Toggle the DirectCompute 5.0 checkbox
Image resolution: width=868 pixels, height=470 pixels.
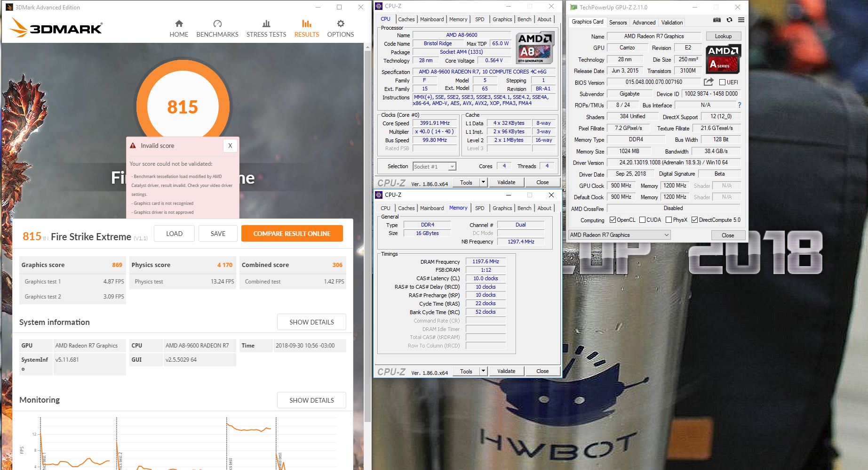[x=694, y=220]
